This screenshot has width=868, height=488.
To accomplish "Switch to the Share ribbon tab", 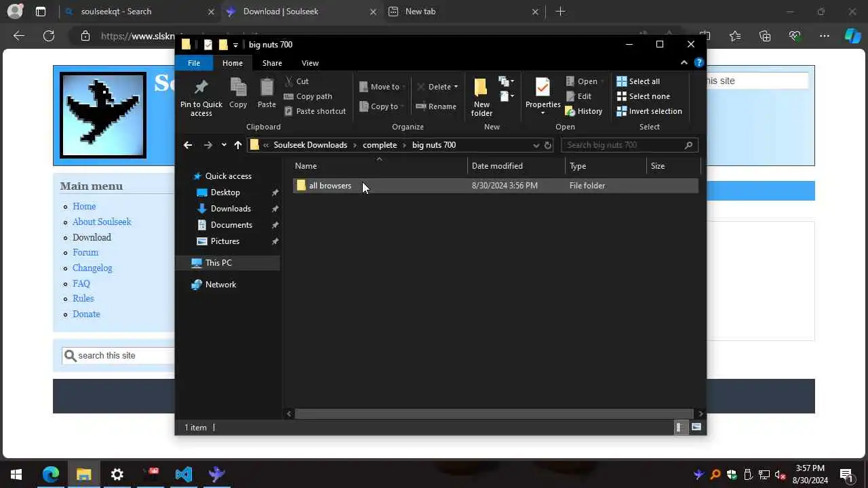I will (x=272, y=63).
